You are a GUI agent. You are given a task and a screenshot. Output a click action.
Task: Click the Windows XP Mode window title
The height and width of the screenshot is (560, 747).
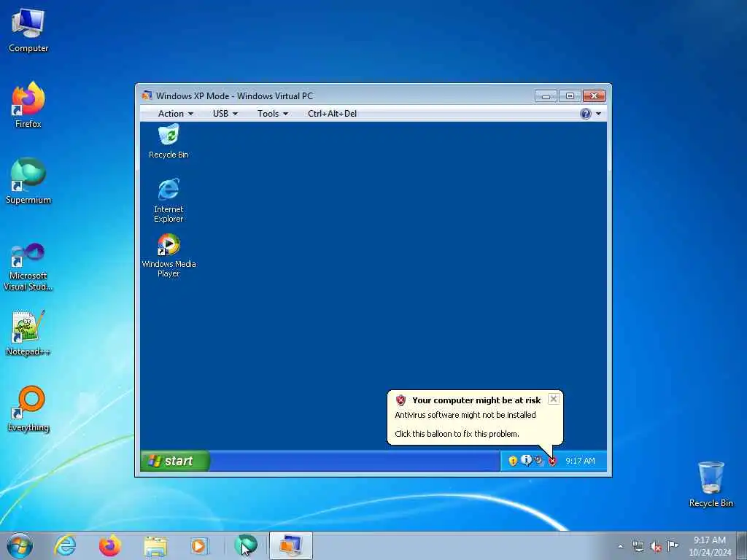tap(234, 96)
